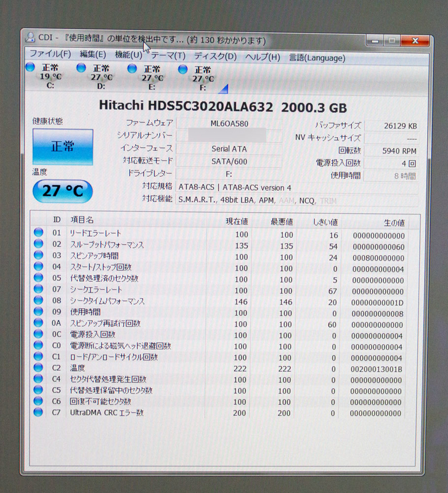Click status icon for リードエラーレート row
The image size is (448, 493).
click(38, 232)
